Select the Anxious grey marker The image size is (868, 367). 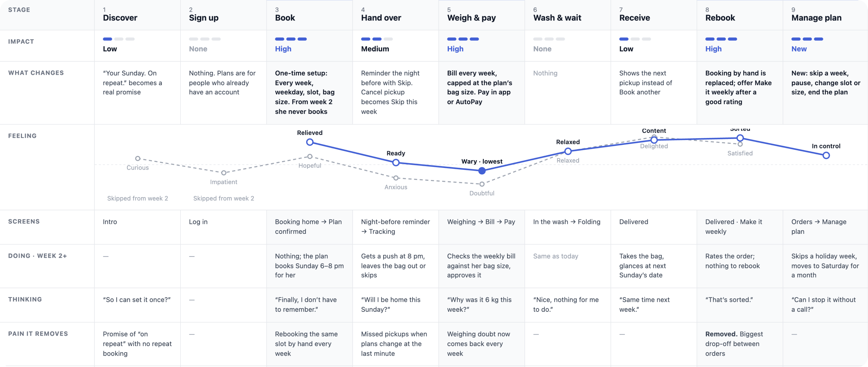point(396,178)
